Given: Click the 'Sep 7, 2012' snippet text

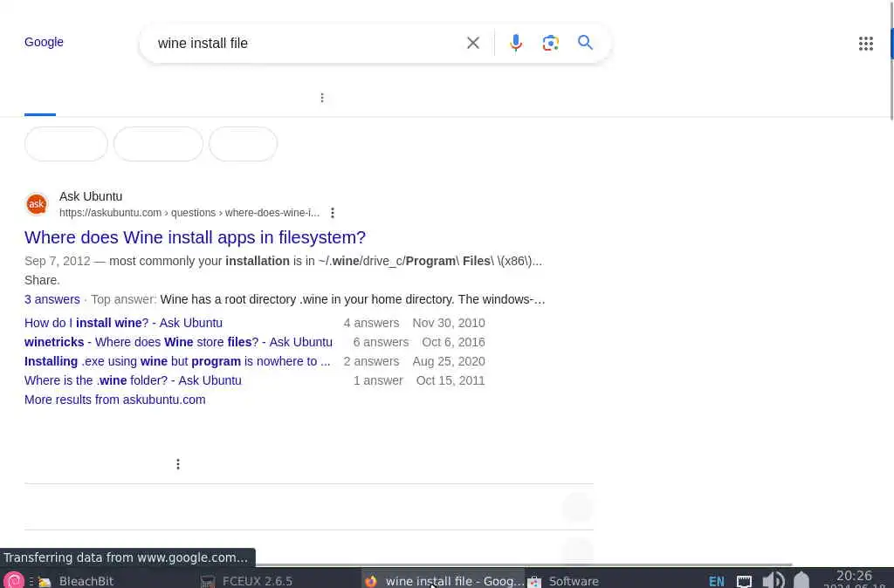Looking at the screenshot, I should (x=57, y=261).
